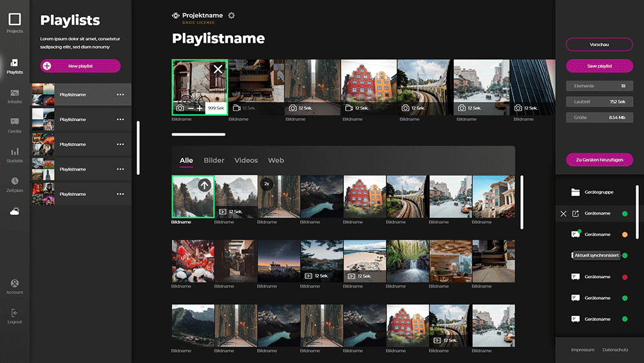Open three-dots menu of third Playlistname
The height and width of the screenshot is (363, 644).
pos(120,144)
